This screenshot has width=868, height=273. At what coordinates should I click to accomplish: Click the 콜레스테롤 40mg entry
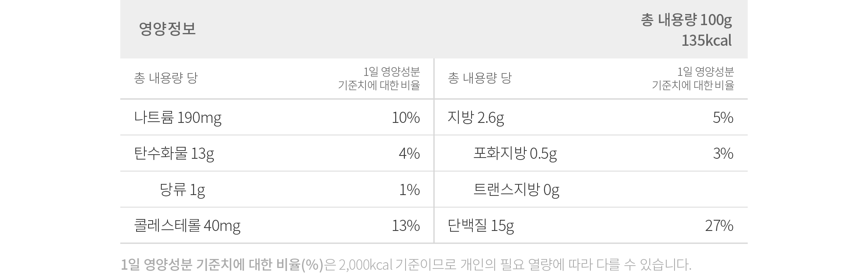[x=187, y=226]
